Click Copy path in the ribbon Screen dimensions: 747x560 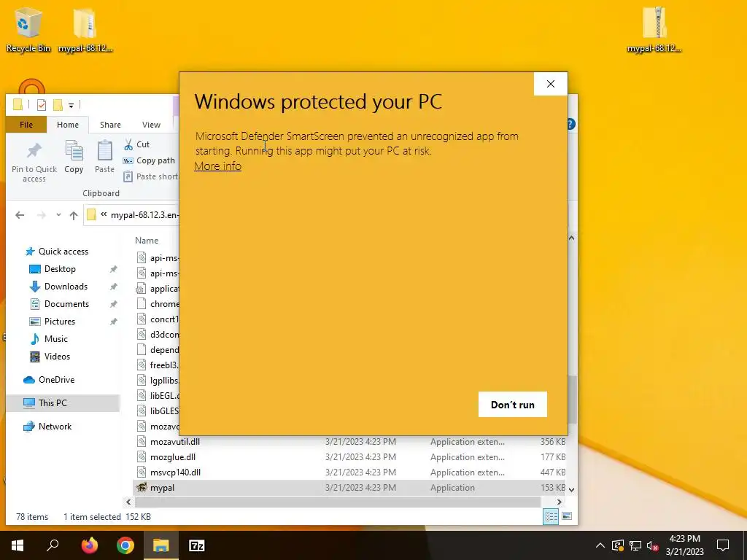(149, 160)
